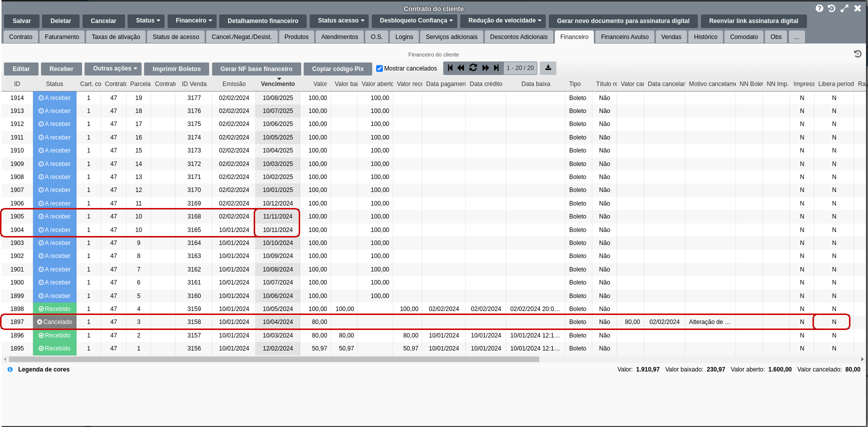The image size is (868, 427).
Task: Open the Status dropdown
Action: click(146, 20)
